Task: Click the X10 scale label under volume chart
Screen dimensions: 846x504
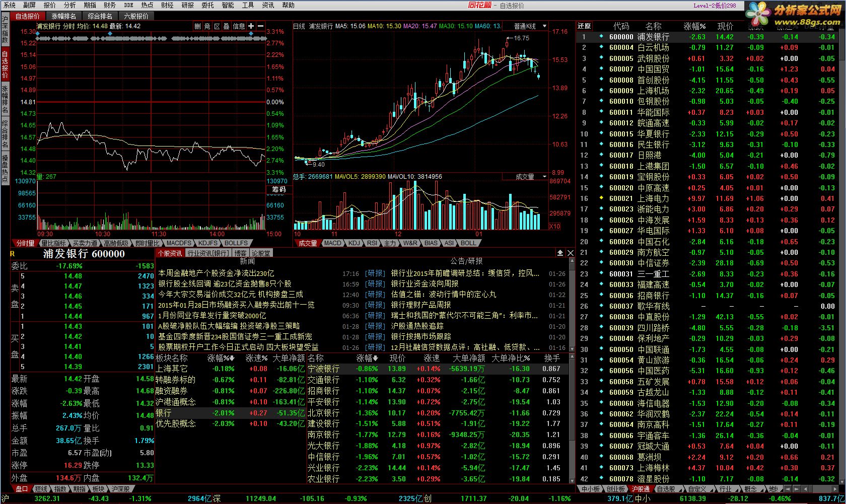Action: (x=554, y=227)
